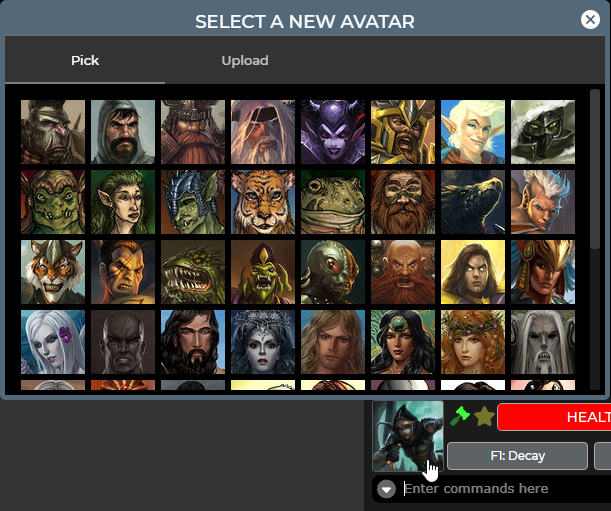Click the current hooded rogue character portrait
Viewport: 611px width, 511px height.
pos(408,436)
